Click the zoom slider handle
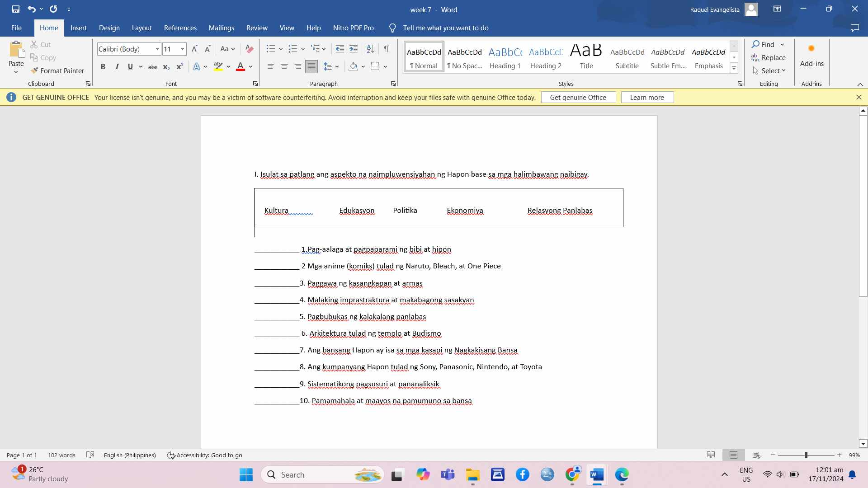This screenshot has height=488, width=868. tap(806, 455)
